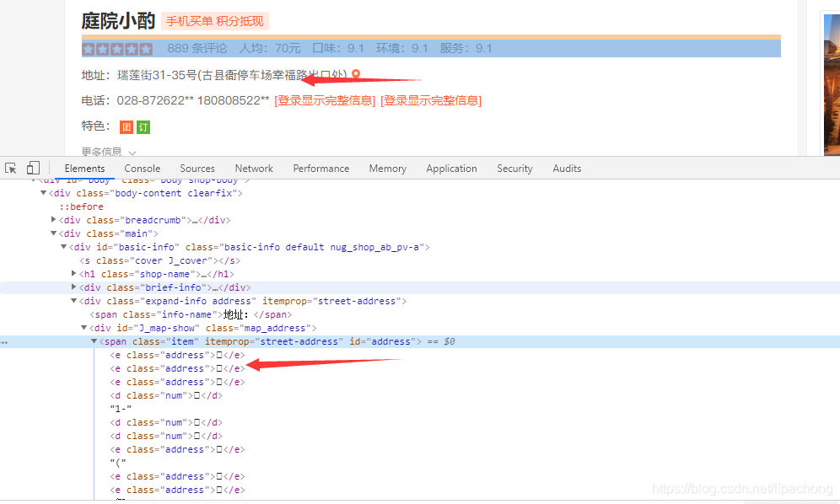Click the 口味: 9.1 rating text
Screen dimensions: 840x504
(338, 48)
